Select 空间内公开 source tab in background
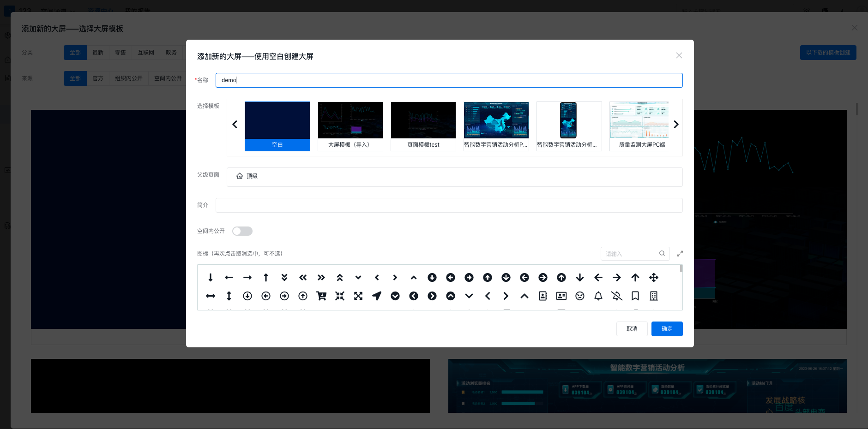868x429 pixels. (167, 78)
